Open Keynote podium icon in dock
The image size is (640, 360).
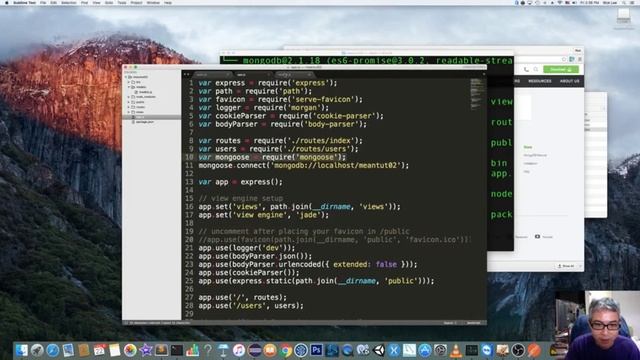click(x=223, y=350)
